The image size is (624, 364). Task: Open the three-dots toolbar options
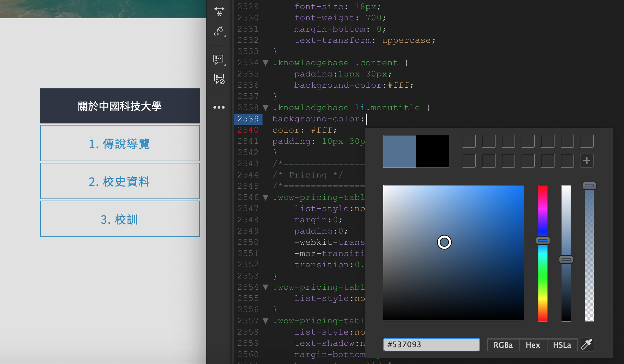click(219, 107)
